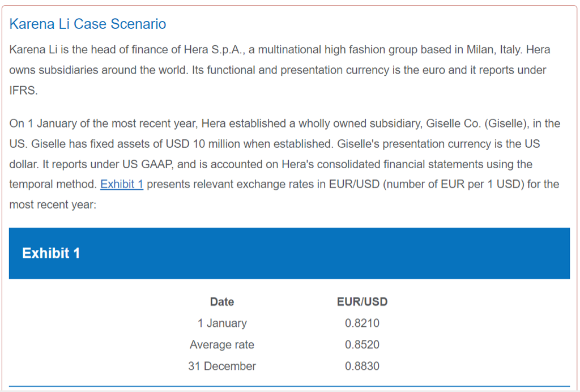Select the 0.8210 exchange rate value
This screenshot has height=392, width=580.
point(362,323)
